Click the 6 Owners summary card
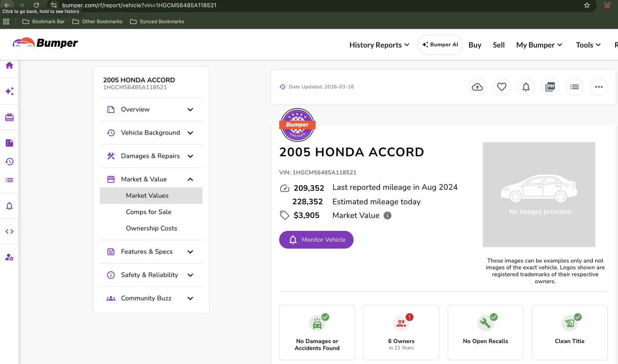Image resolution: width=618 pixels, height=364 pixels. pyautogui.click(x=401, y=332)
